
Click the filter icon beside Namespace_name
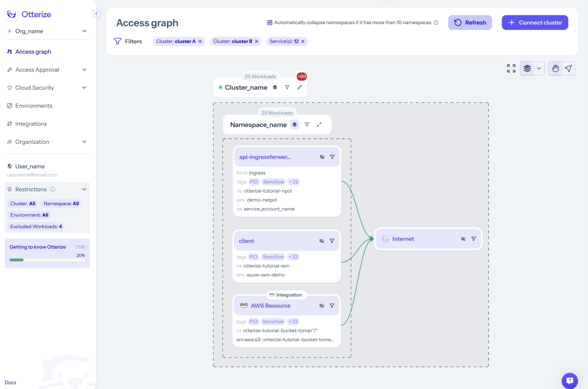tap(307, 125)
